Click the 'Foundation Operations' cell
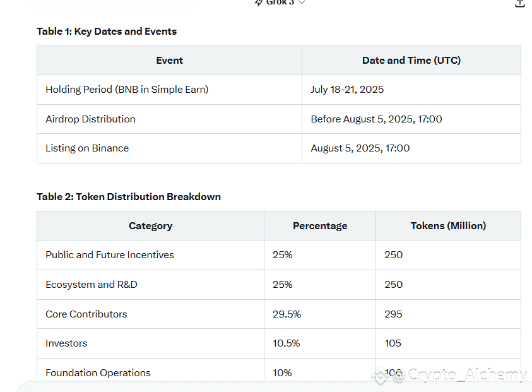532x392 pixels. [150, 369]
